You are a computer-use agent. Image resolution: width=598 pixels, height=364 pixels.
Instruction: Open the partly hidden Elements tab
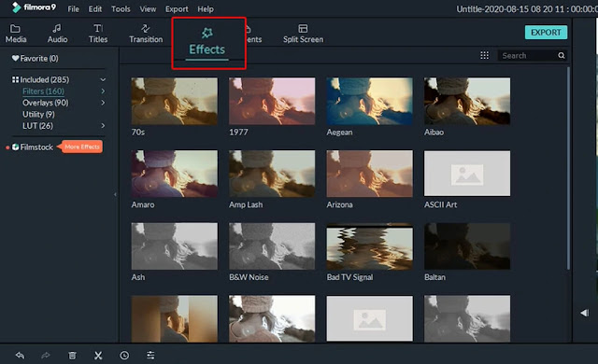coord(254,35)
